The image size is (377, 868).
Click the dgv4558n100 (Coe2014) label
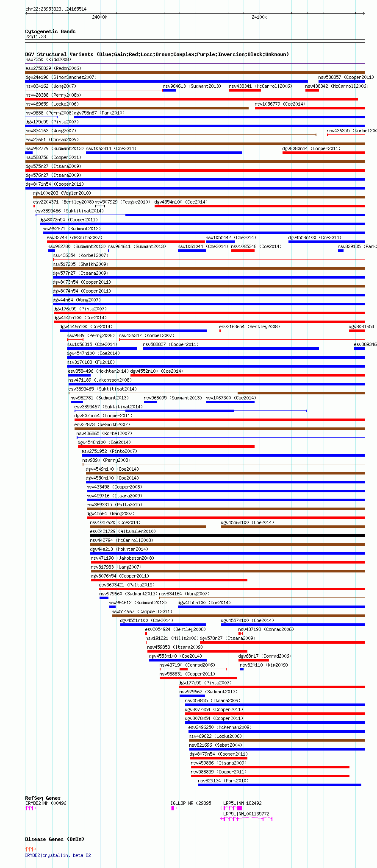click(315, 237)
